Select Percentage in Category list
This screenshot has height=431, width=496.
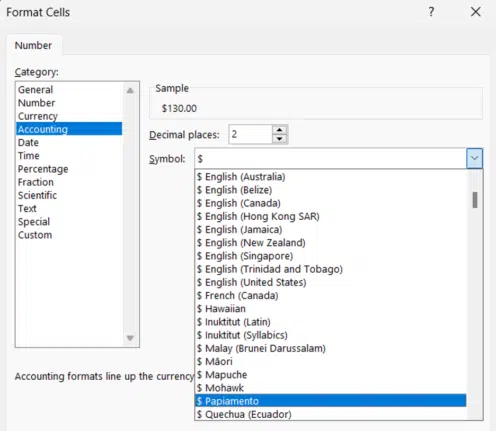[x=43, y=169]
